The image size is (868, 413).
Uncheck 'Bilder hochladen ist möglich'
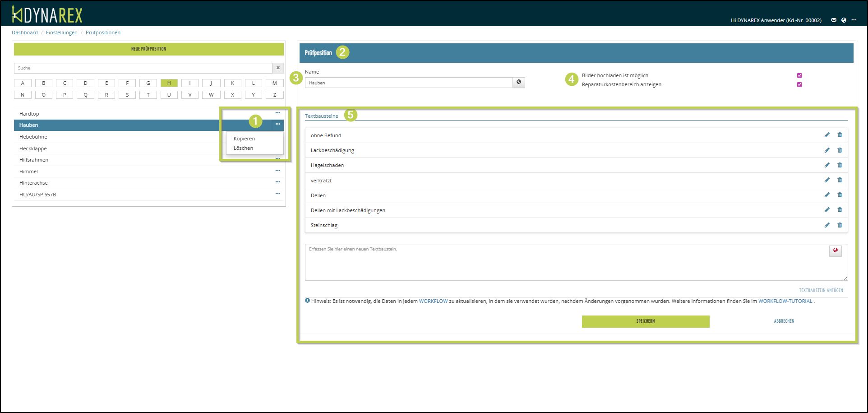pyautogui.click(x=799, y=75)
